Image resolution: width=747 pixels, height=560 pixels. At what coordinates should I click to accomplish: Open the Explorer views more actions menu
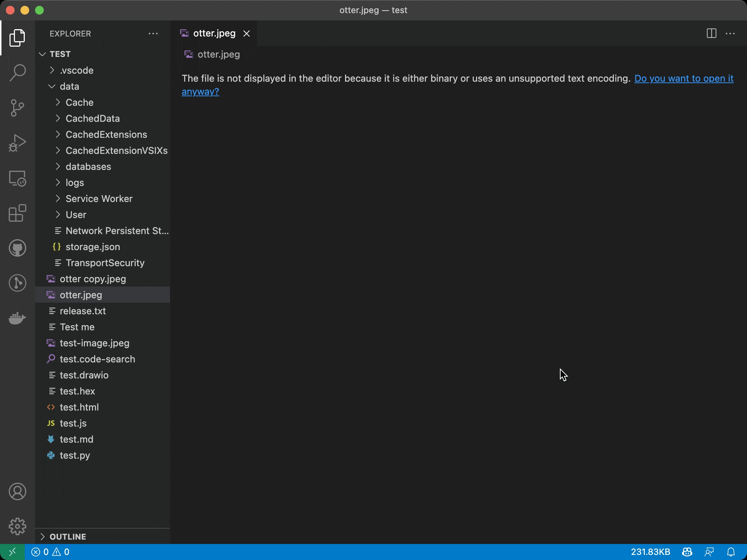[153, 34]
